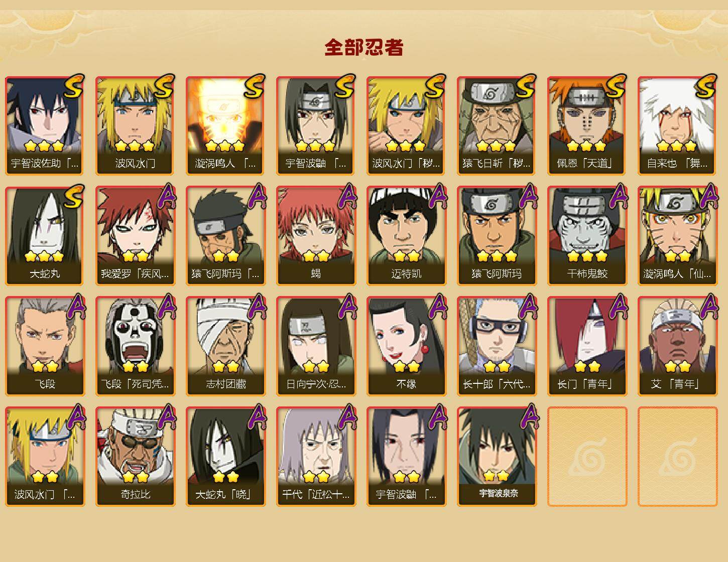Click the A rank badge on 千代 card
Image resolution: width=728 pixels, height=562 pixels.
coord(346,416)
